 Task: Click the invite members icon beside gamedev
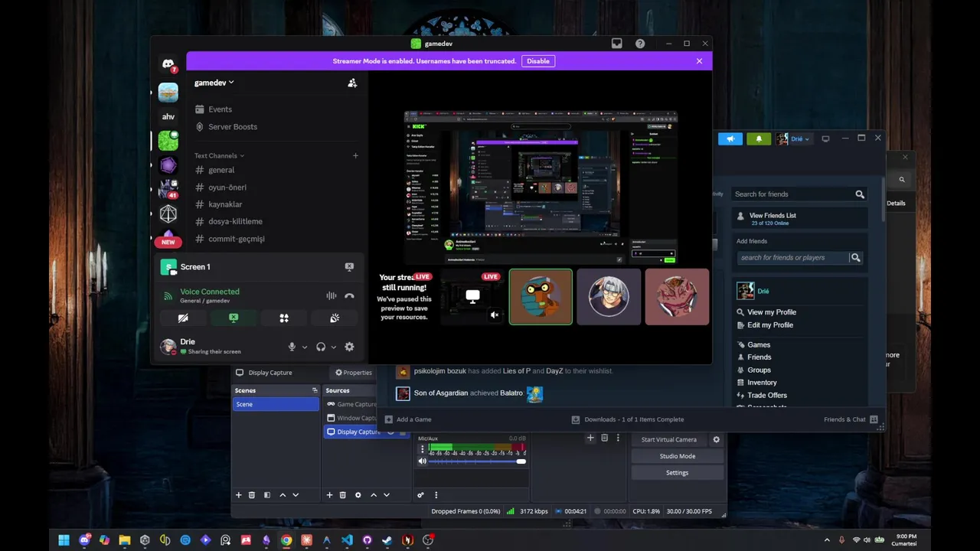[x=352, y=83]
